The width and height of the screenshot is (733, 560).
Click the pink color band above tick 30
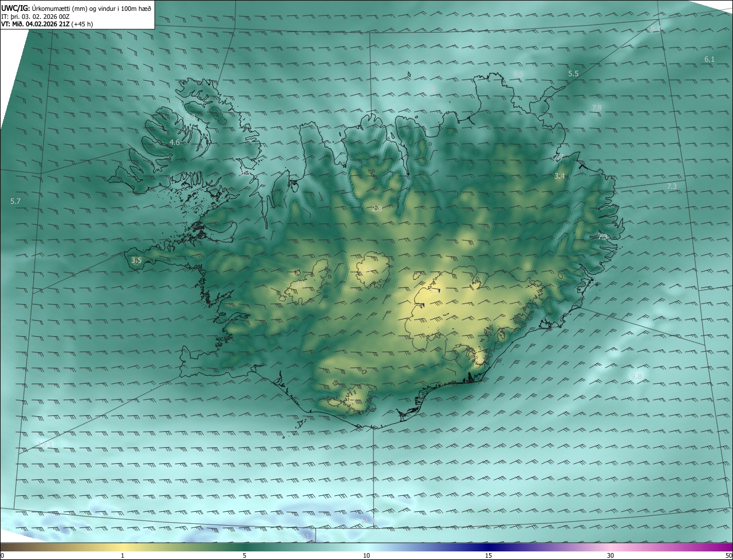(610, 547)
